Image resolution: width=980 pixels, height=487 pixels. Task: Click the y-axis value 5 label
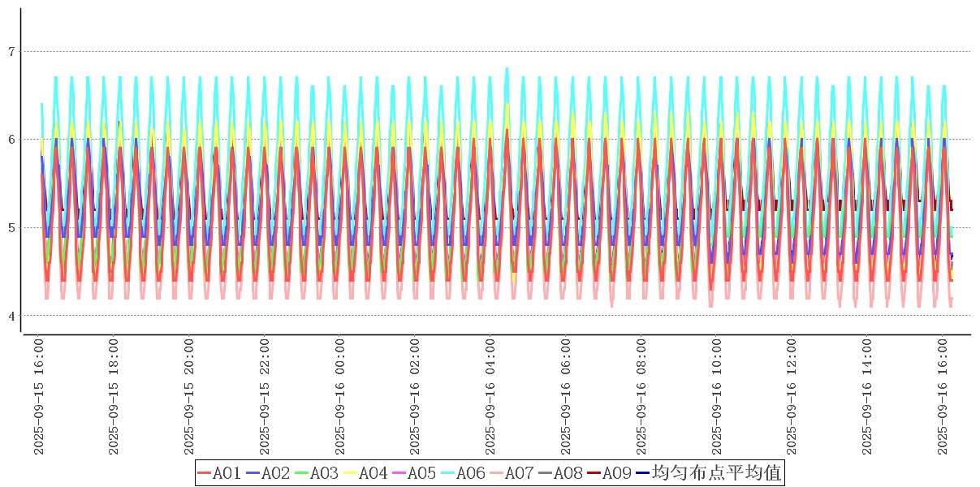pyautogui.click(x=11, y=227)
